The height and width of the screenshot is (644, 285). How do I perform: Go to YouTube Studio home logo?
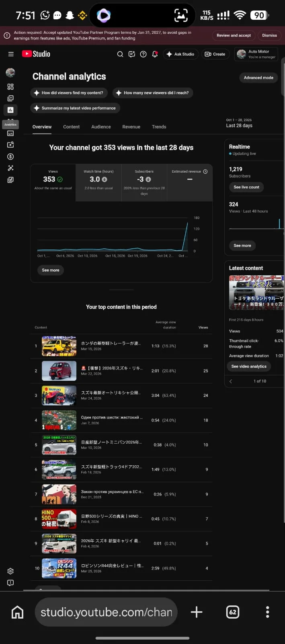coord(36,54)
